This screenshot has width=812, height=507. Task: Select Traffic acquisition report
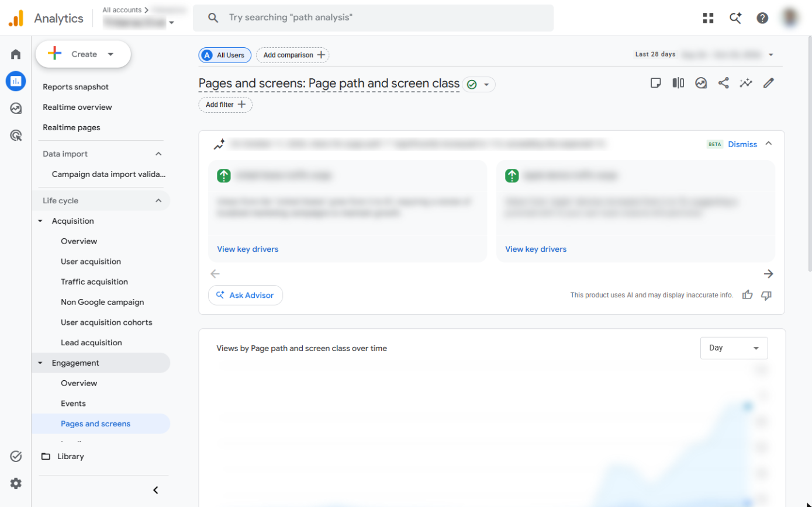(x=94, y=282)
